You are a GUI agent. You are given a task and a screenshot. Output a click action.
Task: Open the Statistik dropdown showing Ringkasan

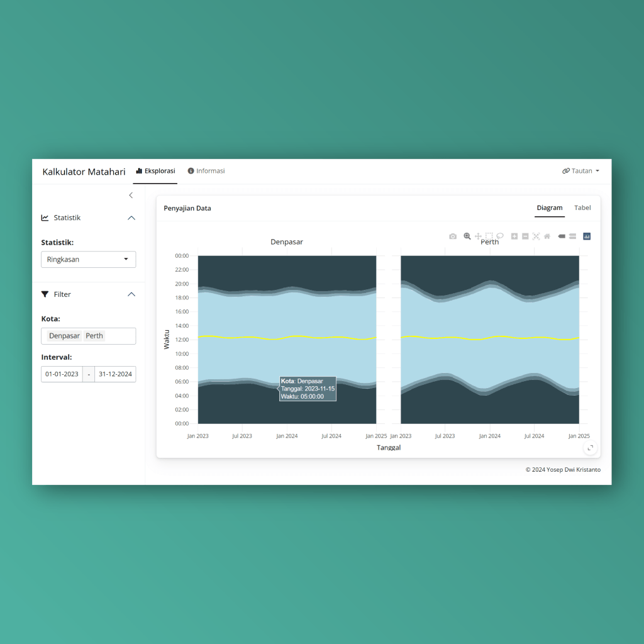pyautogui.click(x=88, y=259)
